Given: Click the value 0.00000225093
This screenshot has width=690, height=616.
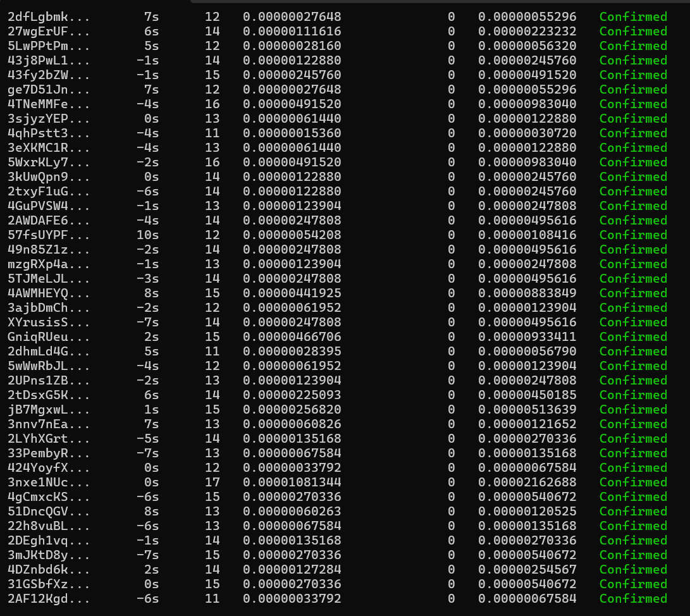Looking at the screenshot, I should coord(292,395).
